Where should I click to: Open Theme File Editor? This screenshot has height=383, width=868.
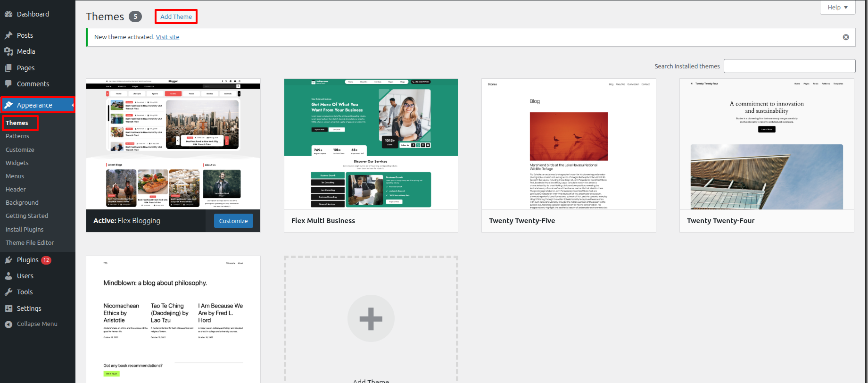tap(30, 242)
